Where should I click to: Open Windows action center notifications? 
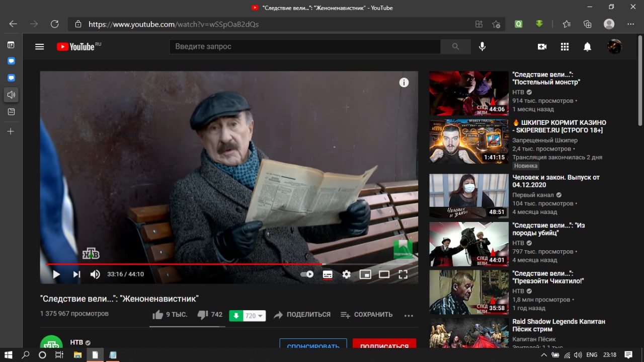pos(628,354)
